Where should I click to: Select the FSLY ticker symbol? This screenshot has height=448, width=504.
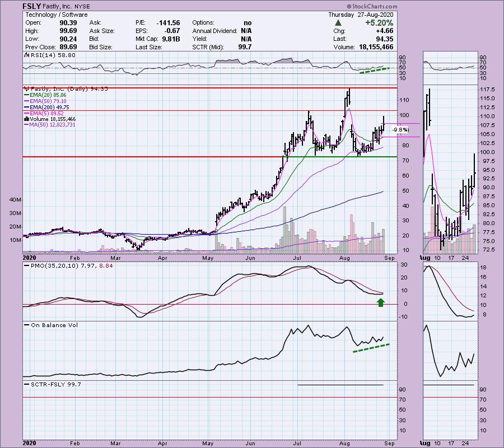click(x=32, y=6)
